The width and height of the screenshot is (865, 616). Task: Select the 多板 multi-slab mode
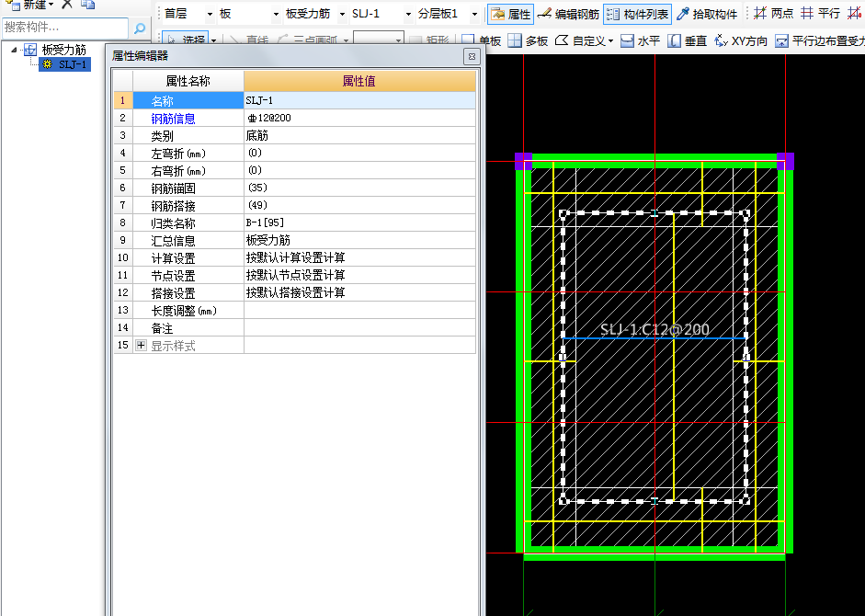528,40
